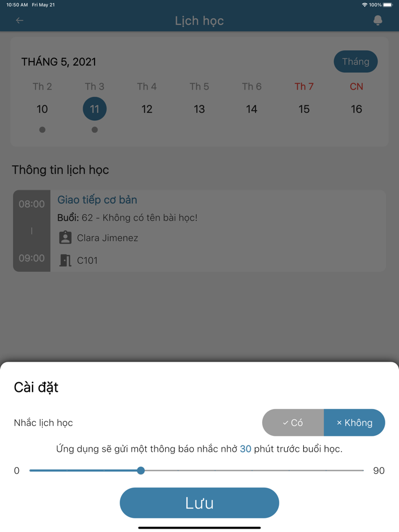Tap the back arrow icon
This screenshot has height=532, width=399.
click(x=19, y=21)
